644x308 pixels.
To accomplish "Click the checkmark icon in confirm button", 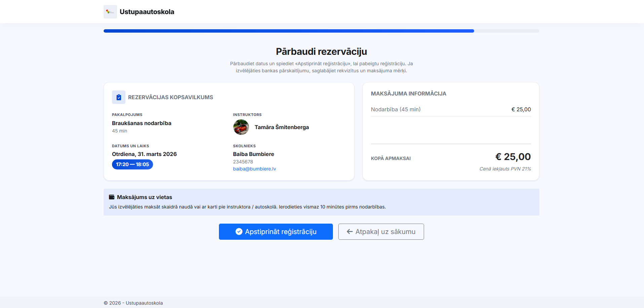I will coord(239,232).
